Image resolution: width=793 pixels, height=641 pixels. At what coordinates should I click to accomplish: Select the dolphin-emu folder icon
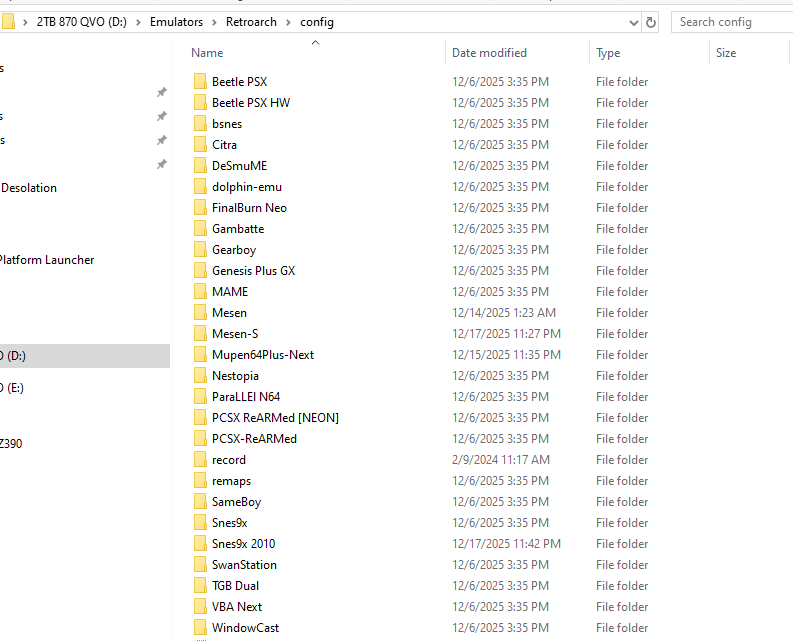point(200,187)
